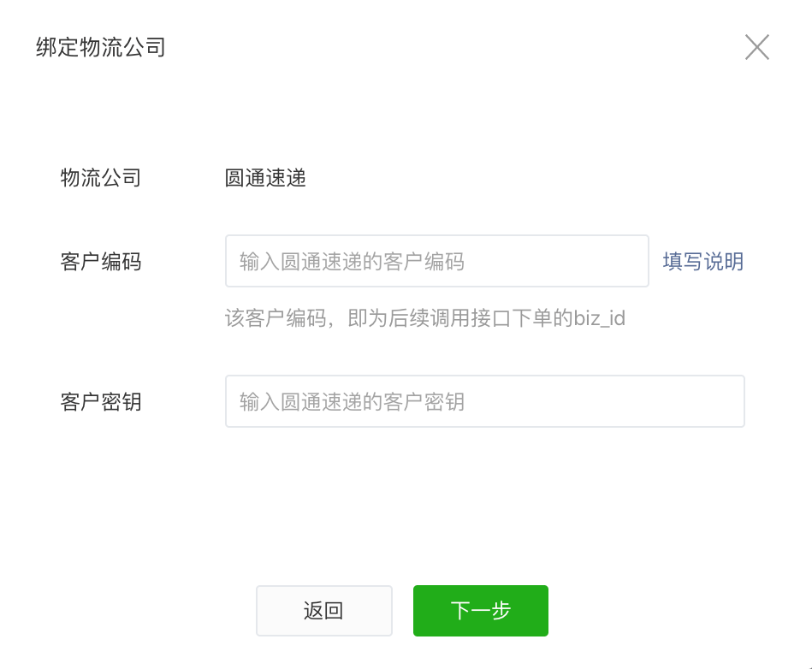Click the 客户密钥 field label
The image size is (812, 669).
pos(101,401)
